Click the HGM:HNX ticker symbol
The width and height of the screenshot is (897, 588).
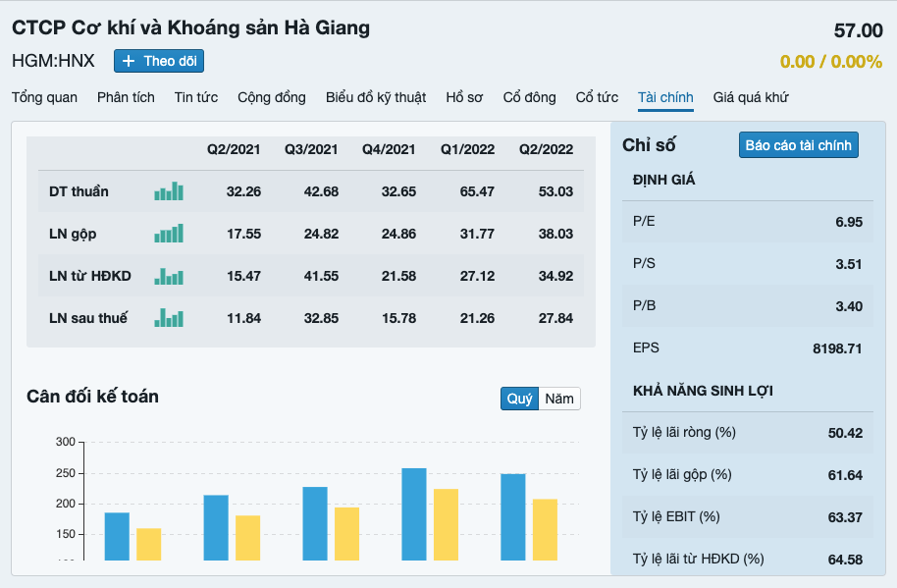tap(53, 61)
